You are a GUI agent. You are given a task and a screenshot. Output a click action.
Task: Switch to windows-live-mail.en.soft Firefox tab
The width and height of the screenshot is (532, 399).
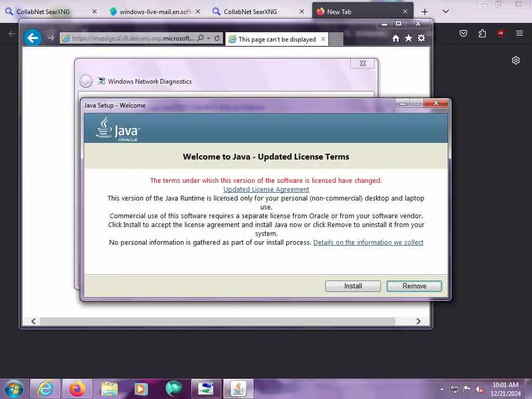click(156, 11)
